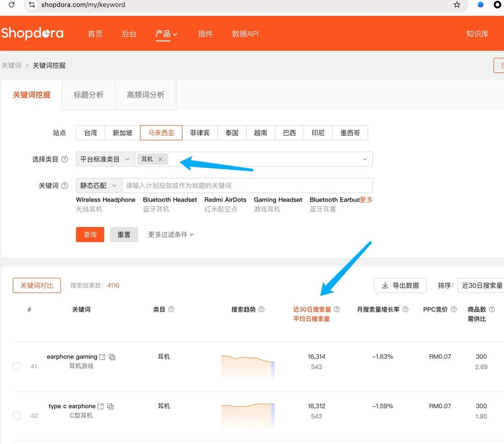504x444 pixels.
Task: Click the 重置 reset button
Action: (x=124, y=234)
